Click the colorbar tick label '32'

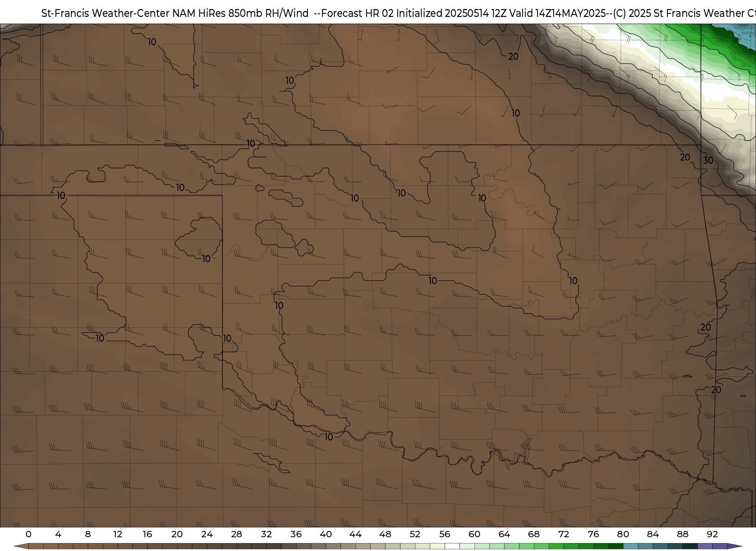[x=266, y=534]
